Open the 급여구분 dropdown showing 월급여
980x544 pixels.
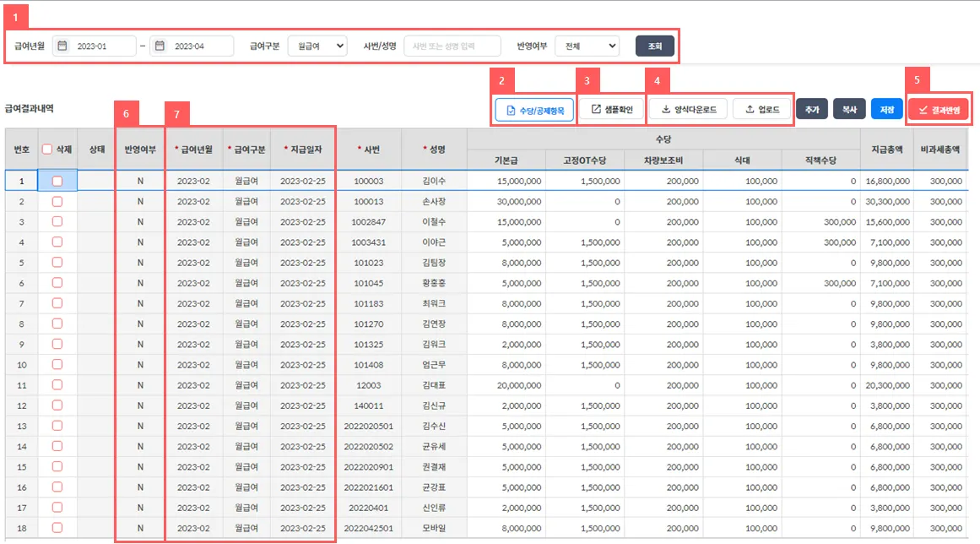(317, 46)
